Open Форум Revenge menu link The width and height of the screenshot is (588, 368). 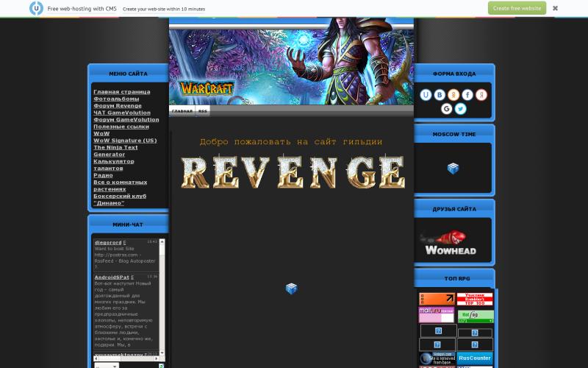click(x=118, y=105)
